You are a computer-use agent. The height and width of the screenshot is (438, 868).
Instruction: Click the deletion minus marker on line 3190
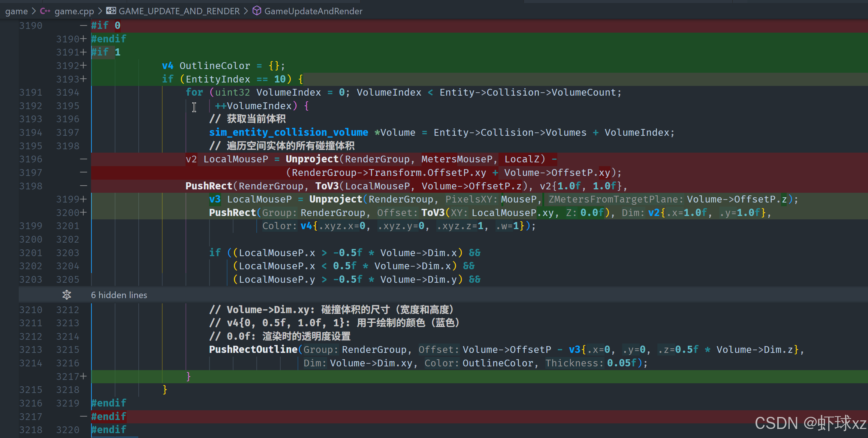click(x=83, y=25)
